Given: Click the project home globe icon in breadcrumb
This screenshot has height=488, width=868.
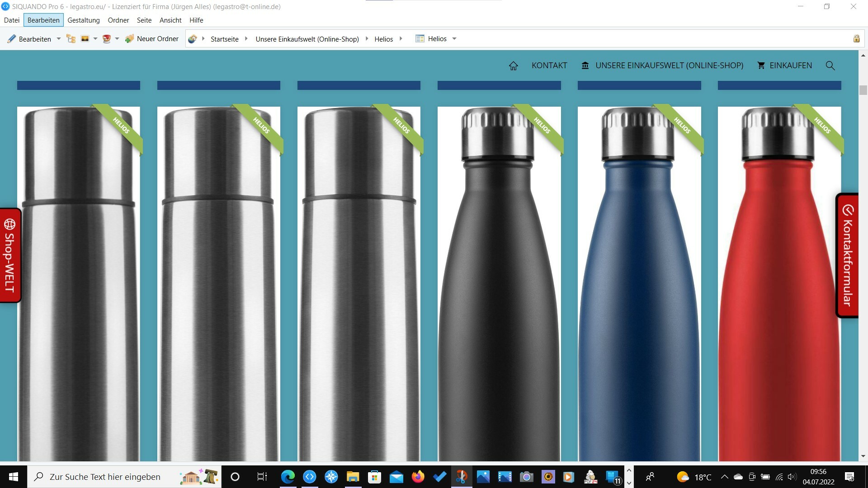Looking at the screenshot, I should [x=193, y=39].
